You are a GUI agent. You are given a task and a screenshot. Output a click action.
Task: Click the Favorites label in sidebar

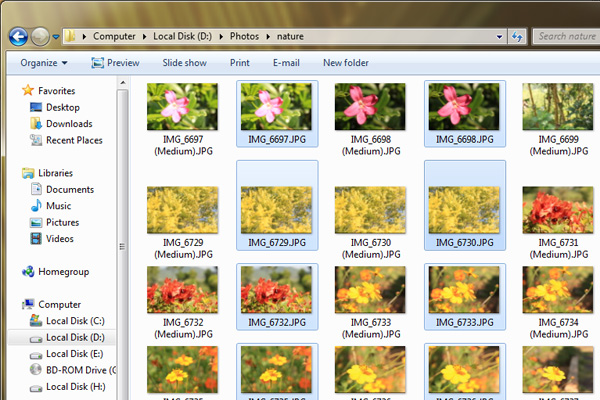pyautogui.click(x=57, y=91)
